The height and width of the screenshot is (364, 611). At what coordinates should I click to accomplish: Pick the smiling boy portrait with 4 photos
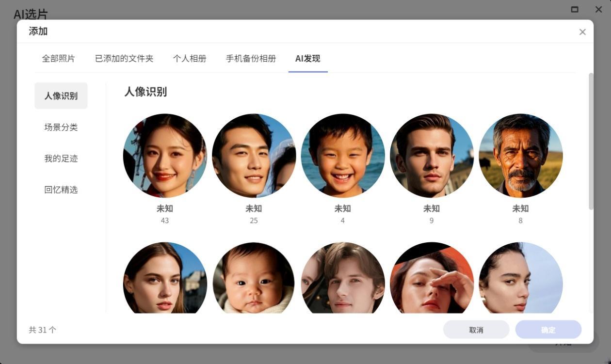[x=343, y=156]
